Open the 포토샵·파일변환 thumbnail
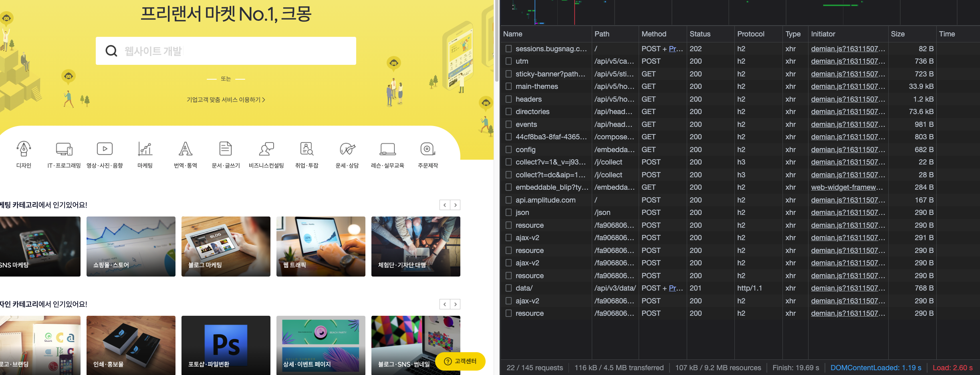Image resolution: width=980 pixels, height=375 pixels. (226, 345)
